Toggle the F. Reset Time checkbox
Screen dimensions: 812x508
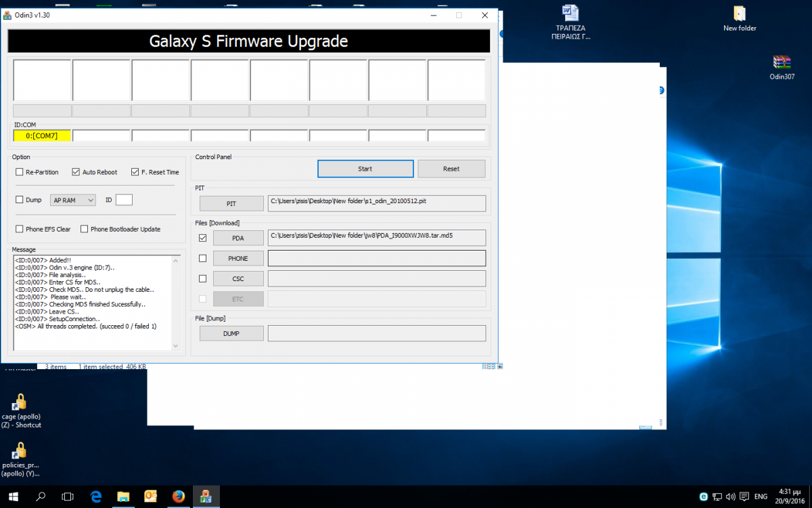point(135,172)
